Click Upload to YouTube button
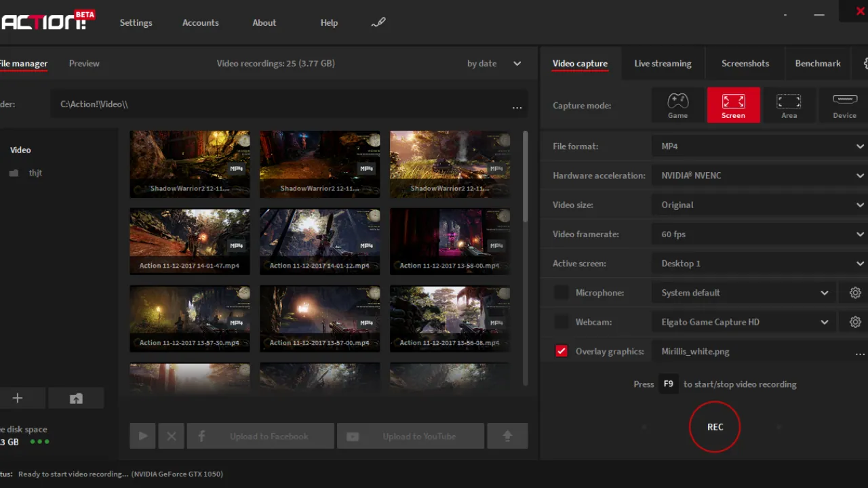The image size is (868, 488). [x=411, y=436]
